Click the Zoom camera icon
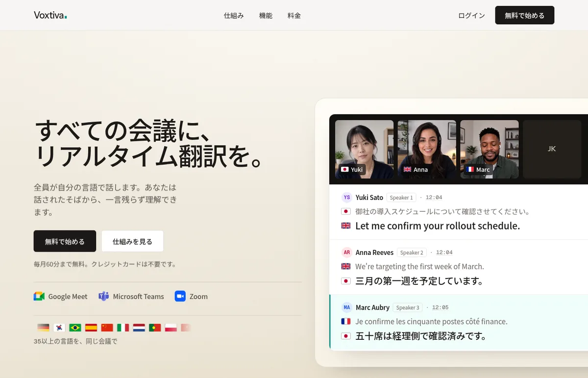The height and width of the screenshot is (378, 588). 180,296
